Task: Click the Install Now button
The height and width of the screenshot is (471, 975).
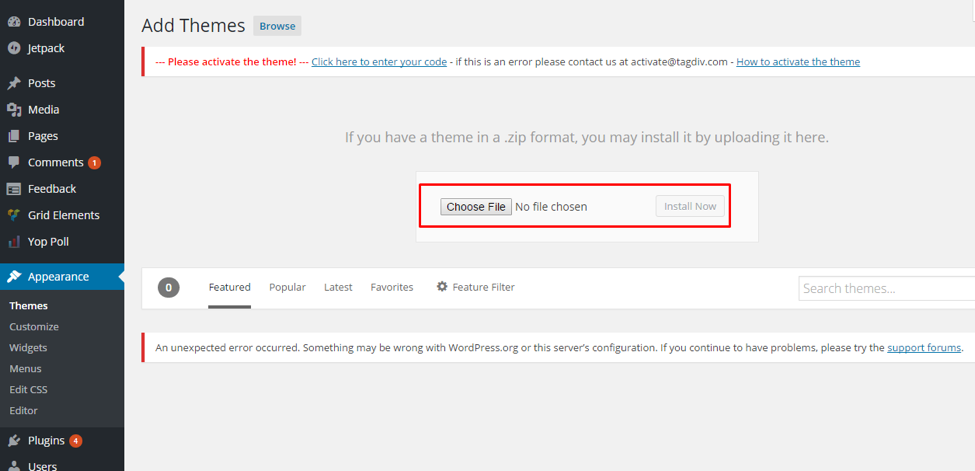Action: tap(690, 206)
